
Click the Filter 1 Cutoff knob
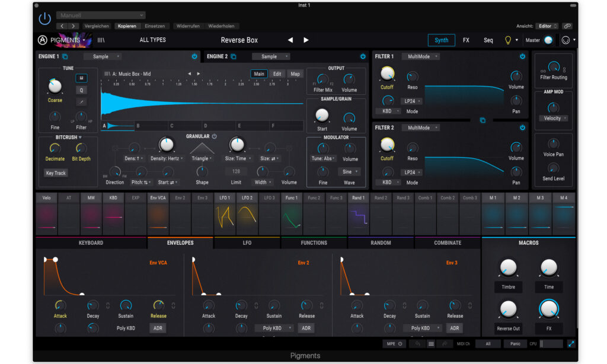click(x=386, y=73)
